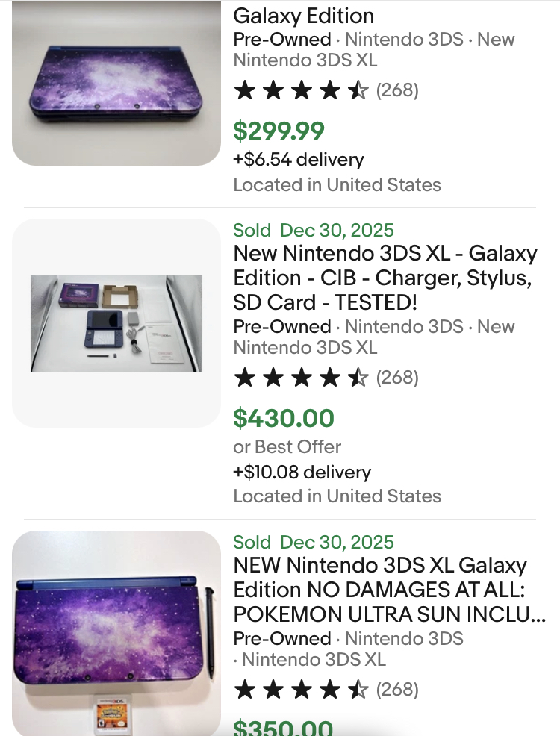560x736 pixels.
Task: Click the $299.99 sold price
Action: tap(279, 131)
